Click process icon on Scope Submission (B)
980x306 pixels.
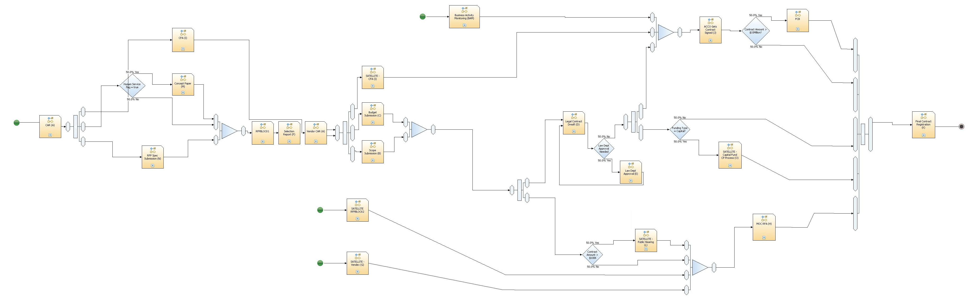372,144
